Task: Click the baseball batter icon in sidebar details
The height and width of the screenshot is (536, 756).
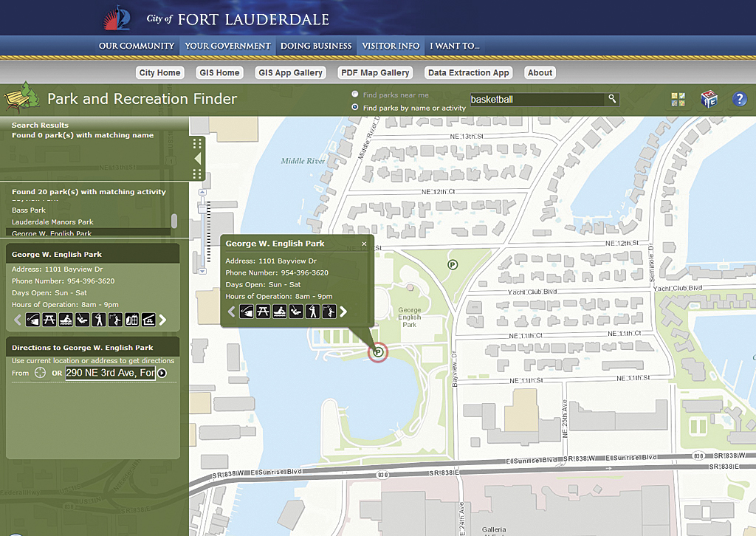Action: tap(99, 320)
